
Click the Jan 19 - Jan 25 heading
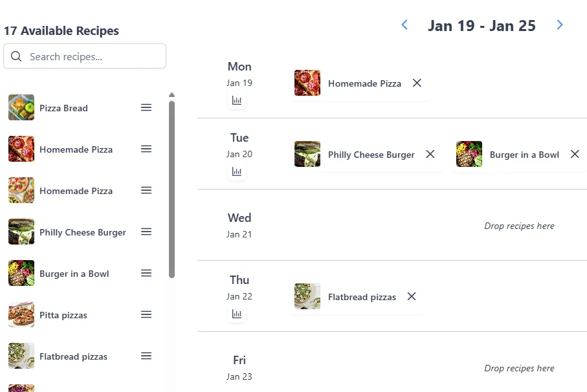pos(482,26)
